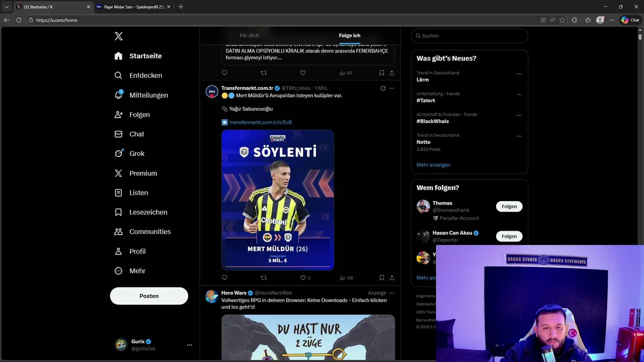The height and width of the screenshot is (362, 644).
Task: Open options for the Lärm trend
Action: [519, 74]
